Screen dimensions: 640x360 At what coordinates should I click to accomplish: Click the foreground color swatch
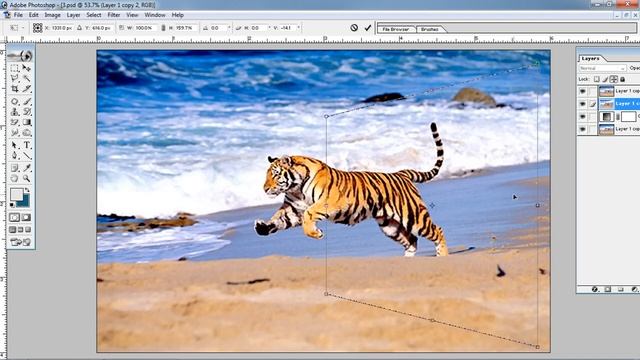17,194
